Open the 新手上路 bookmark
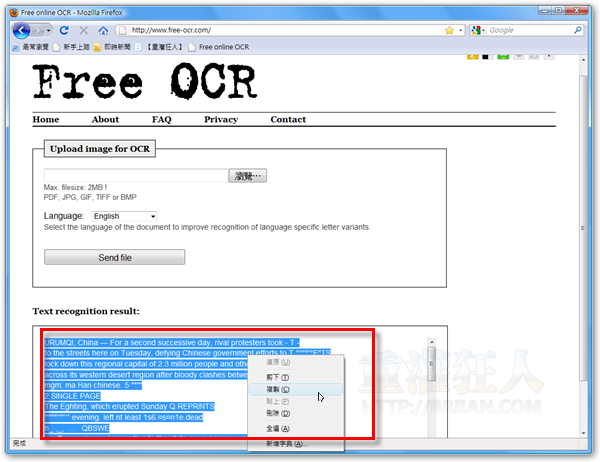This screenshot has height=462, width=600. tap(71, 47)
